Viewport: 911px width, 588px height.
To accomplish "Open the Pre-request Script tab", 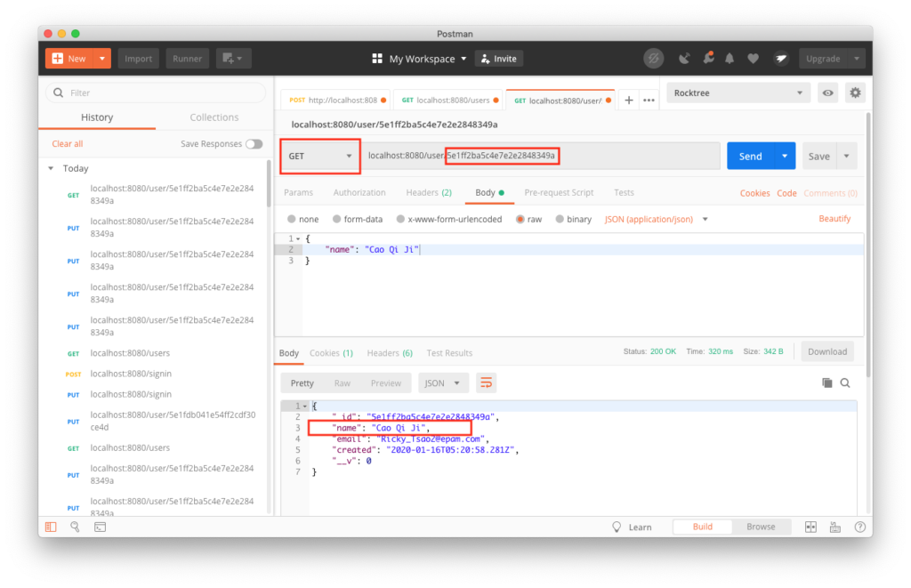I will (x=559, y=192).
